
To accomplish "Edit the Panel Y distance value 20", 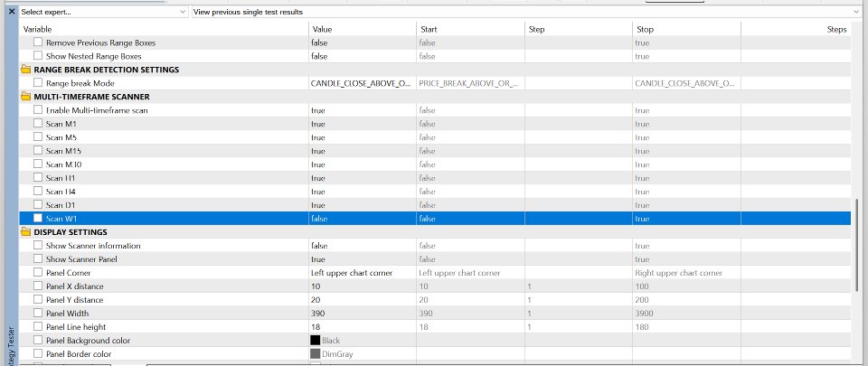I will 363,300.
